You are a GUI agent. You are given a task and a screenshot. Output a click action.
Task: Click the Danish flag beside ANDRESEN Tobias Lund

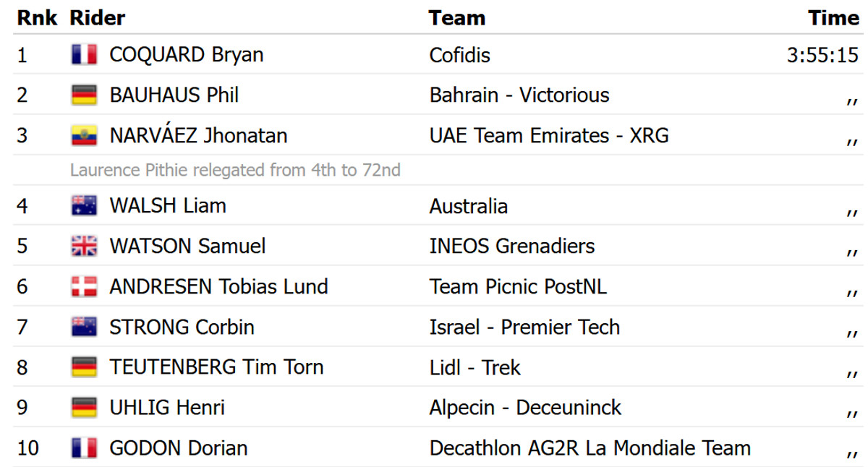point(84,287)
